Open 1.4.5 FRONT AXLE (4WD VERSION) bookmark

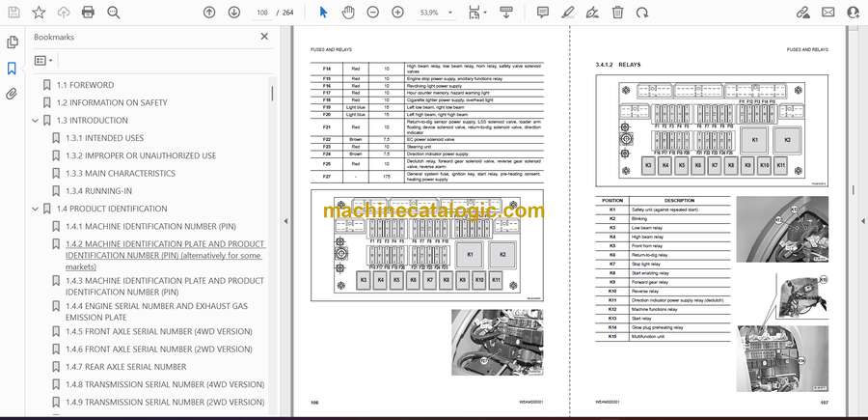tap(159, 331)
